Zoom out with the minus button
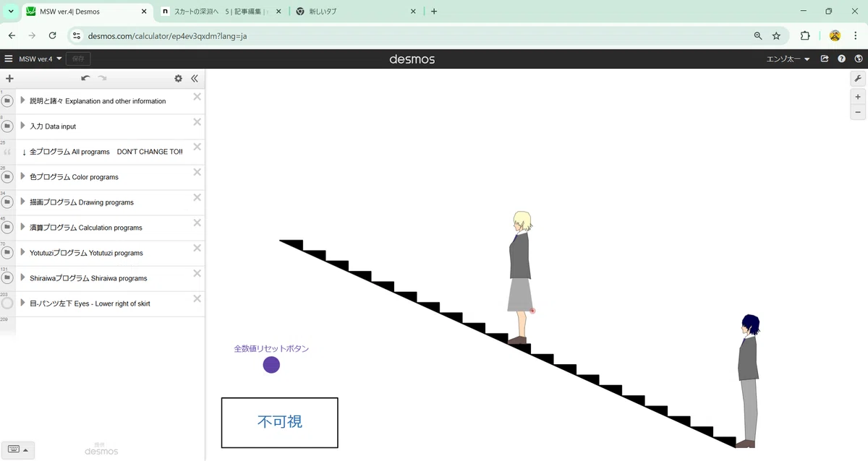The width and height of the screenshot is (868, 461). 858,112
